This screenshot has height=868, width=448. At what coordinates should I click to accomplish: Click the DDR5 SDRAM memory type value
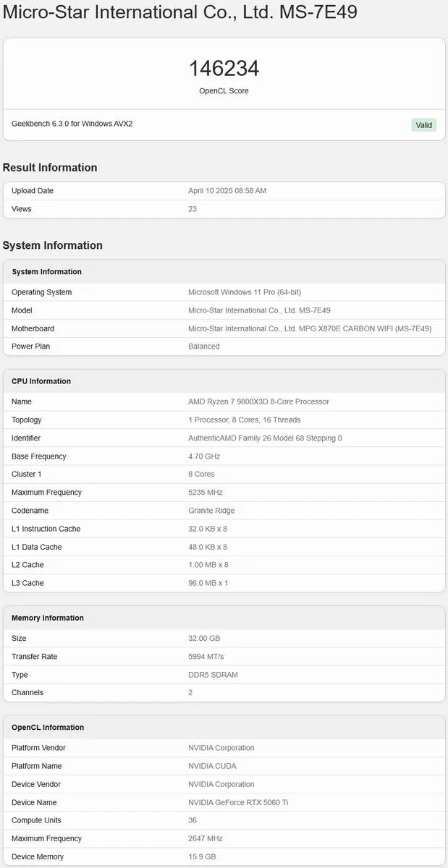pos(213,675)
